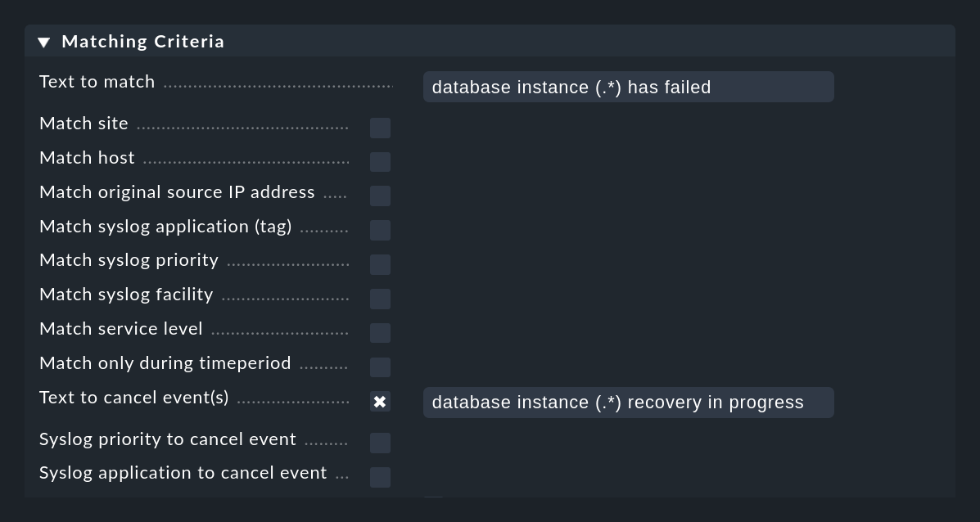Enable the Match host checkbox
The image size is (980, 522).
coord(380,162)
